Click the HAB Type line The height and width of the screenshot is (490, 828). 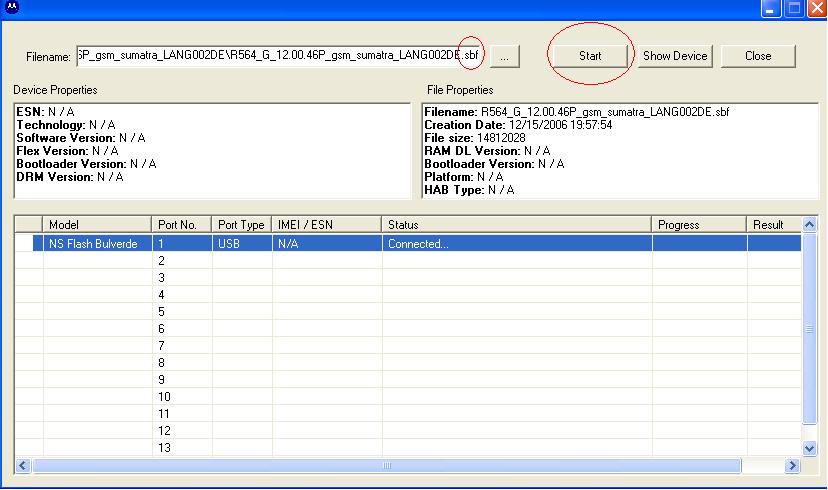point(469,190)
